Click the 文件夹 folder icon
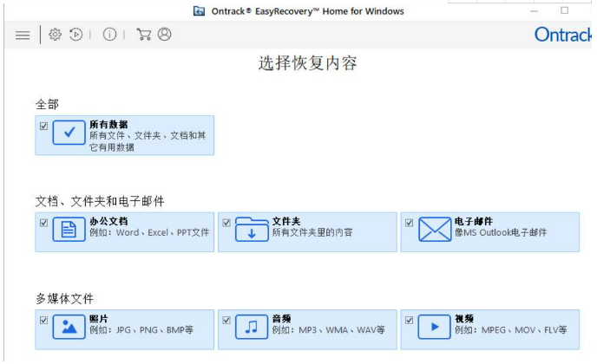This screenshot has height=364, width=597. (x=252, y=230)
